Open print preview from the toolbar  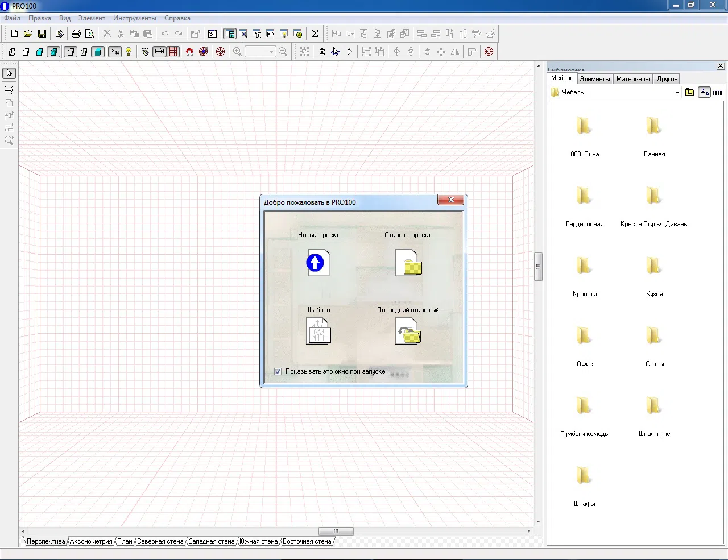(x=89, y=34)
